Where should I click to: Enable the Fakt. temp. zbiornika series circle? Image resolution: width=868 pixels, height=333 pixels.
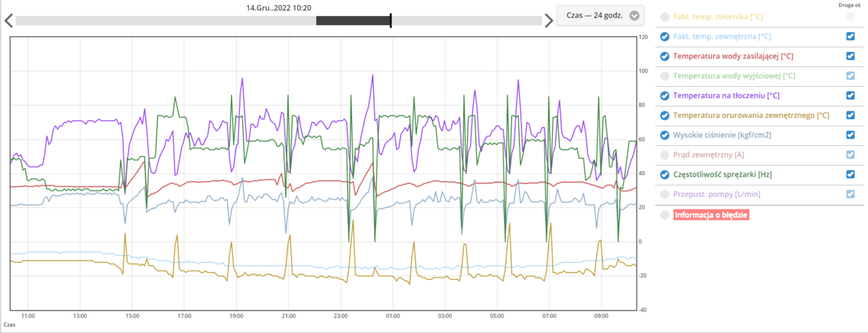(665, 17)
